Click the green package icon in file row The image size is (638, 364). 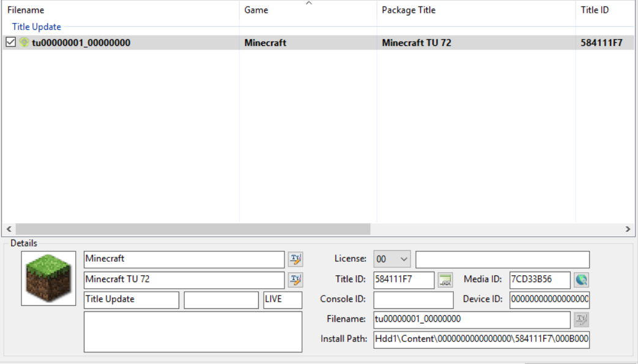pyautogui.click(x=24, y=43)
